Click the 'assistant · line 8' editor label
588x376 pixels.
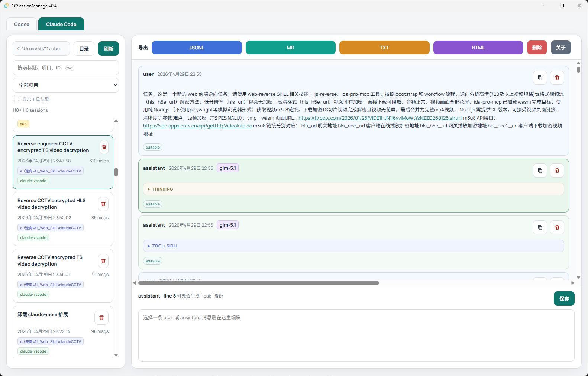[157, 296]
